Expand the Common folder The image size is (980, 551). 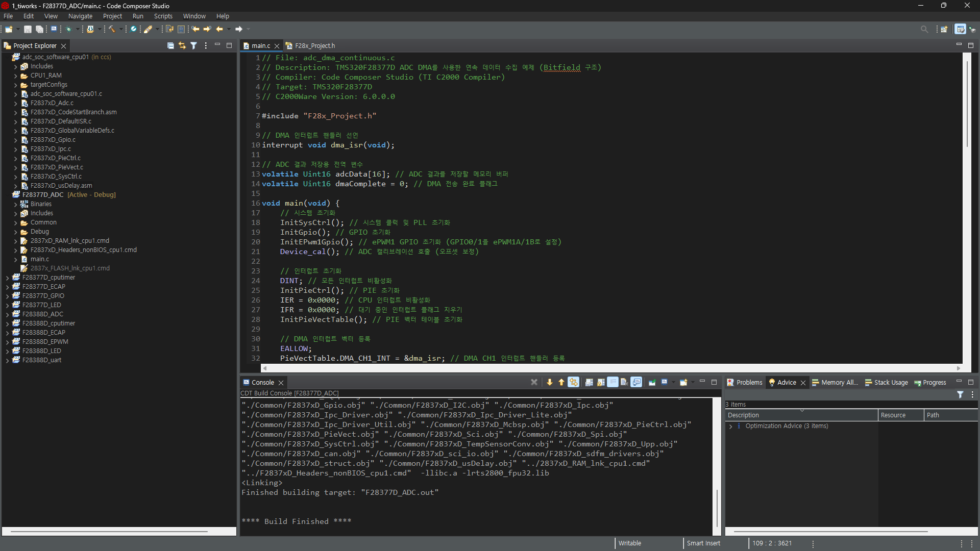pyautogui.click(x=16, y=223)
